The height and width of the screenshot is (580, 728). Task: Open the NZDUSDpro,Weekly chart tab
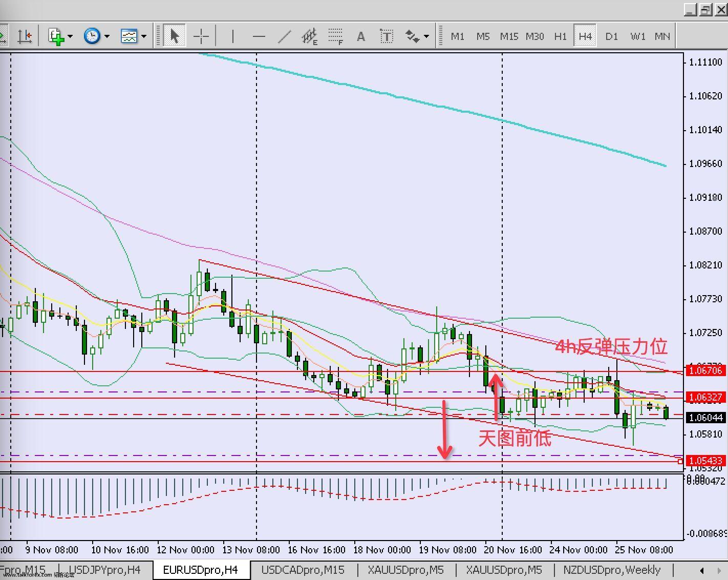tap(612, 570)
